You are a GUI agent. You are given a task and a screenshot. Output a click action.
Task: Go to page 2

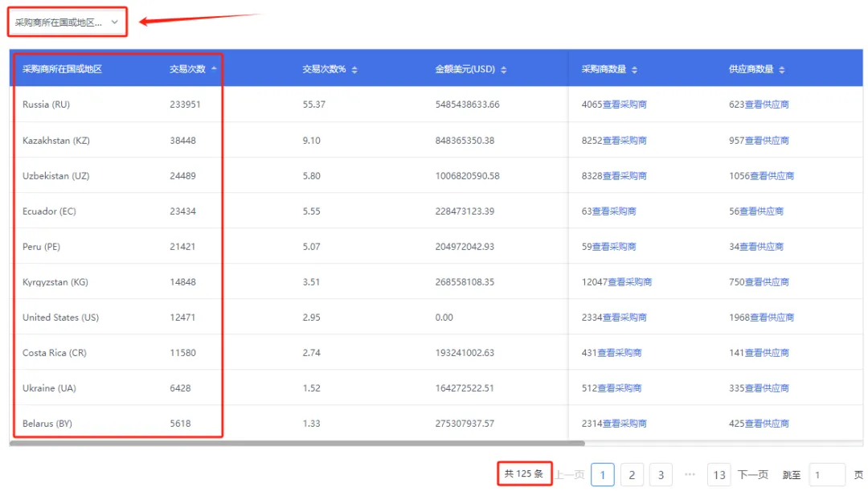(632, 475)
